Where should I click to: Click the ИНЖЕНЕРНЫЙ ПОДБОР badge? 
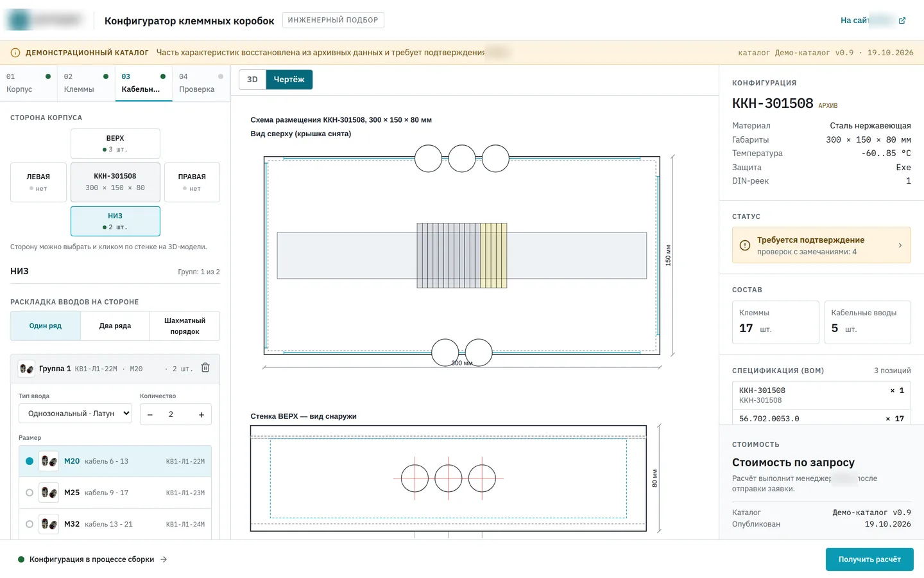tap(333, 20)
